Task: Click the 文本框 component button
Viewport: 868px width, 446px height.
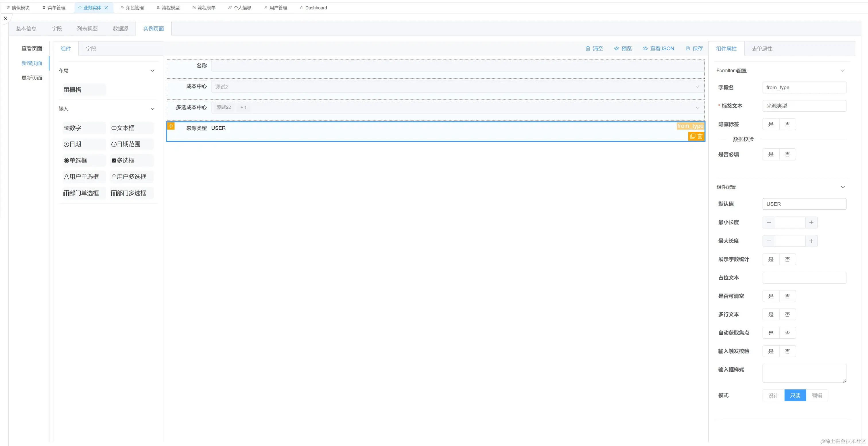Action: [131, 128]
